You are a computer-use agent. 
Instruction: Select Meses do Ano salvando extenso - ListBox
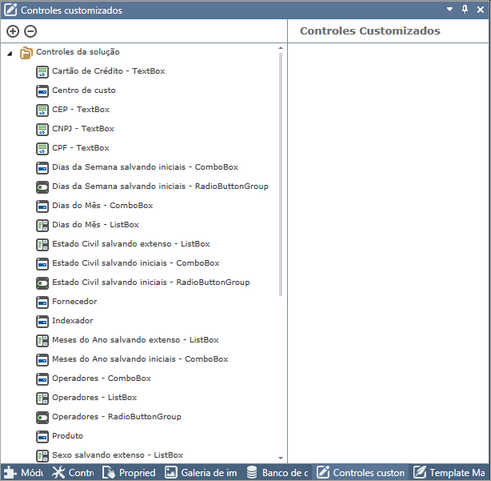pyautogui.click(x=135, y=340)
